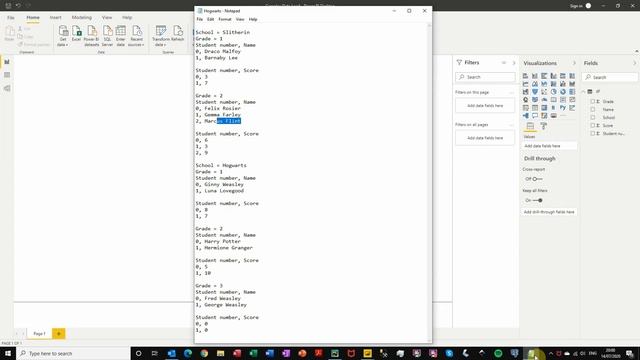Image resolution: width=640 pixels, height=360 pixels.
Task: Select the Decomposition tree visual
Action: tap(525, 116)
